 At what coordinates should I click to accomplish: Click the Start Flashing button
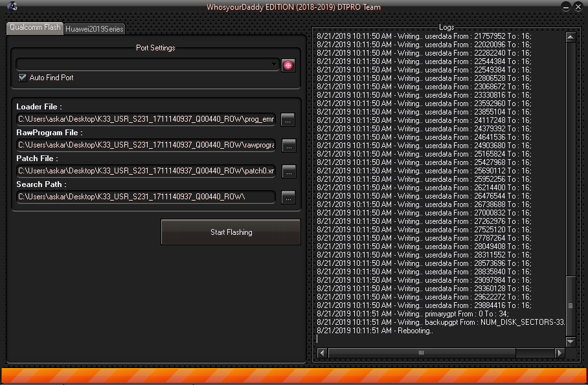[231, 232]
